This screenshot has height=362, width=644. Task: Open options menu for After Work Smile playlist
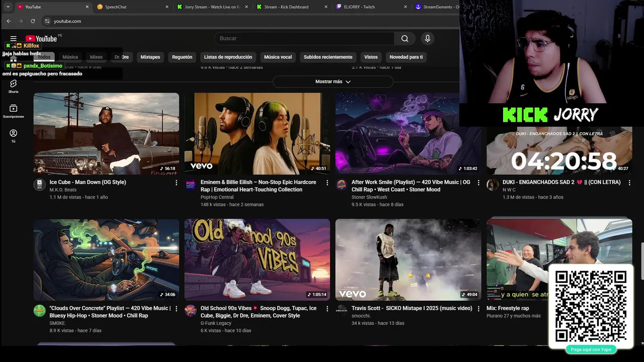[x=478, y=183]
